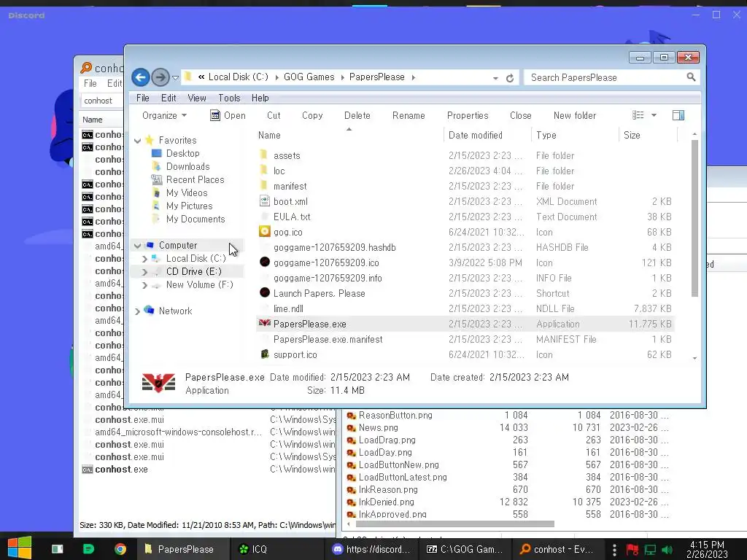747x560 pixels.
Task: Click GOG Games in the address breadcrumb
Action: (x=309, y=77)
